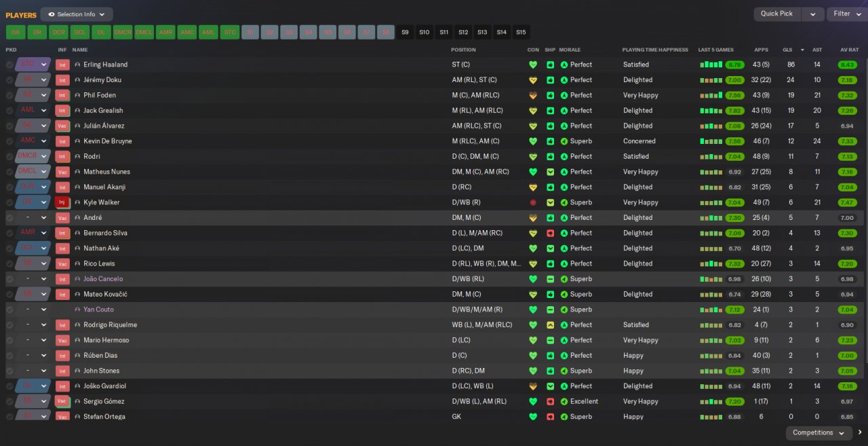Click the profile icon beside Joško Gvardiol
868x446 pixels.
pos(77,386)
